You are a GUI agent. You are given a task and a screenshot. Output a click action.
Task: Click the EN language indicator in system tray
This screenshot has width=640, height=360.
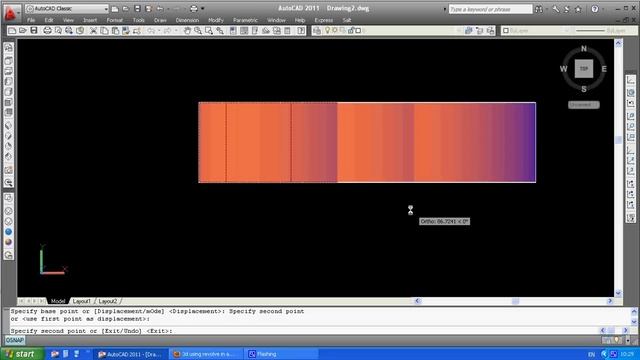(591, 354)
